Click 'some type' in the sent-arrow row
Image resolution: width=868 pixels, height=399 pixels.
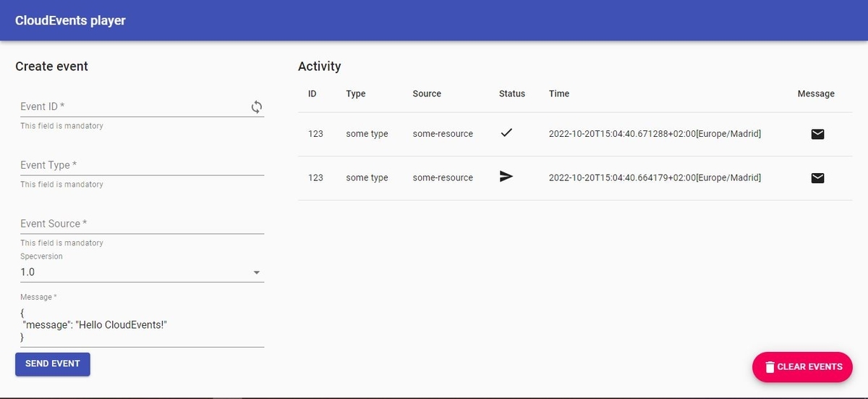click(x=367, y=177)
